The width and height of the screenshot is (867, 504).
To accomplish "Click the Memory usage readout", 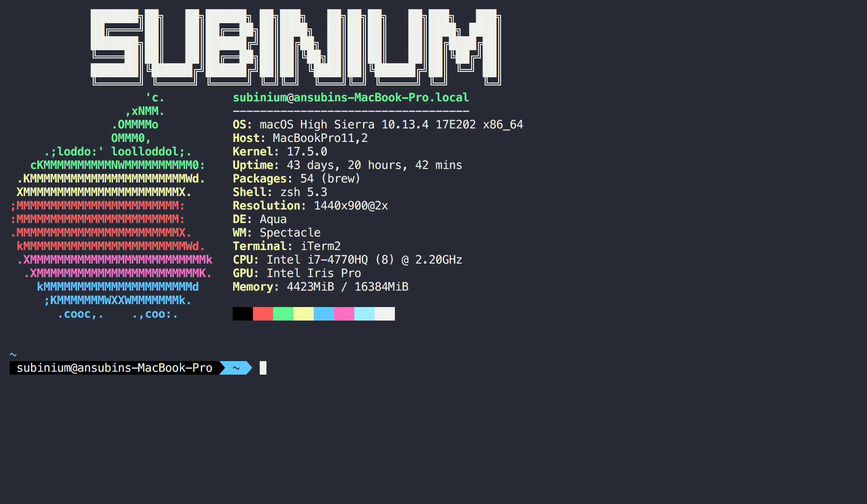I will tap(320, 286).
